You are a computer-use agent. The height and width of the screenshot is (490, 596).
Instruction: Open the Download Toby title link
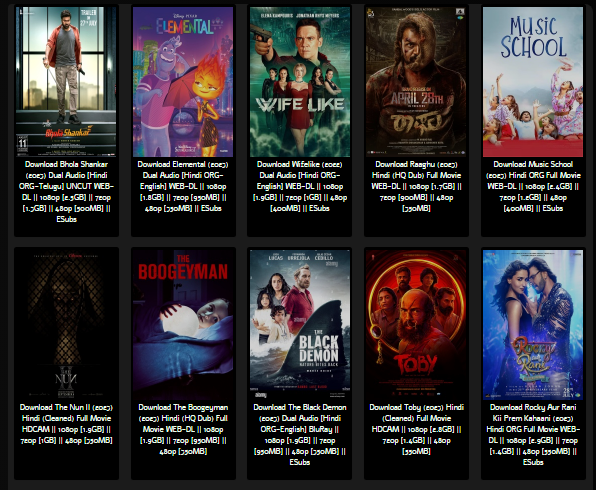click(416, 429)
